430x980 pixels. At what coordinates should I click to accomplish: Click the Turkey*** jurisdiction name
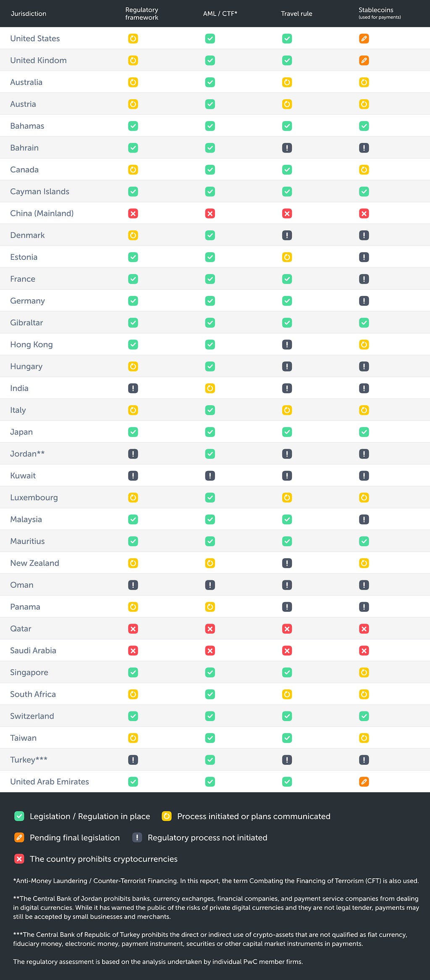(29, 760)
